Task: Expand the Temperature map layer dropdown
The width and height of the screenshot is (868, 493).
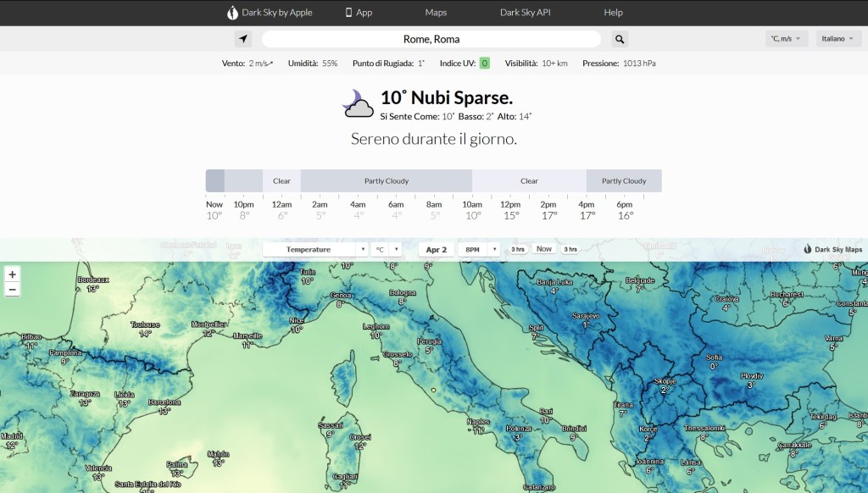Action: coord(314,250)
